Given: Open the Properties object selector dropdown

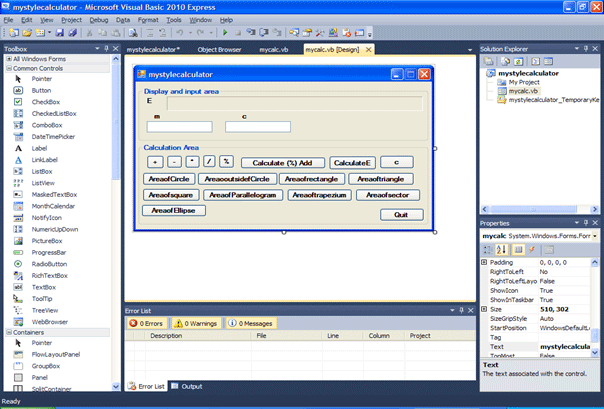Looking at the screenshot, I should pyautogui.click(x=595, y=236).
